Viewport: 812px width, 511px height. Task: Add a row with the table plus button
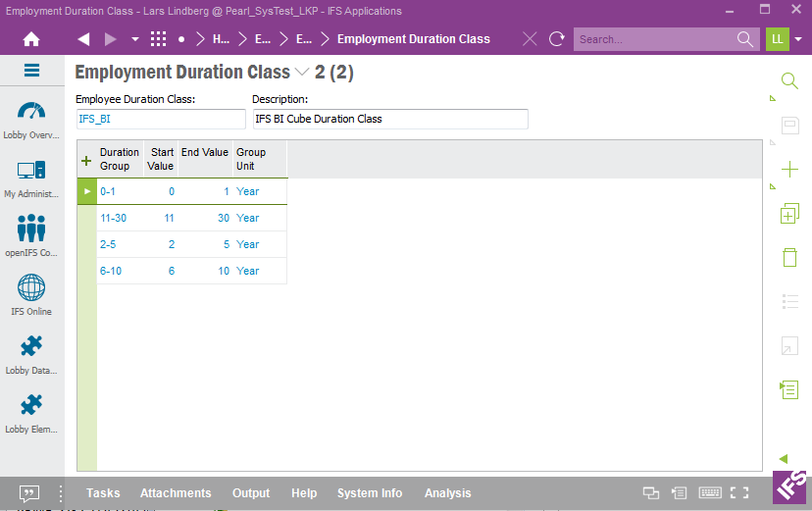pos(86,160)
